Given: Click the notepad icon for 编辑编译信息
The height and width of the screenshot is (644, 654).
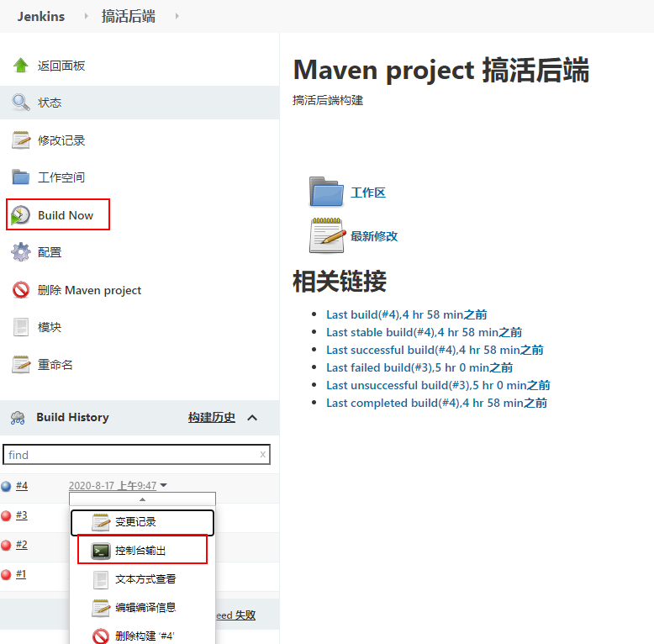Looking at the screenshot, I should coord(101,608).
